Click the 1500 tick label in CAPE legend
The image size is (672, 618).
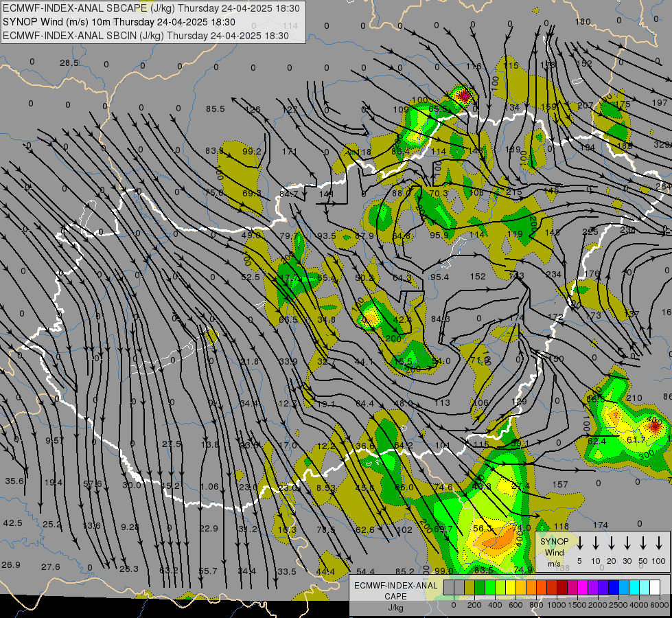tap(577, 605)
